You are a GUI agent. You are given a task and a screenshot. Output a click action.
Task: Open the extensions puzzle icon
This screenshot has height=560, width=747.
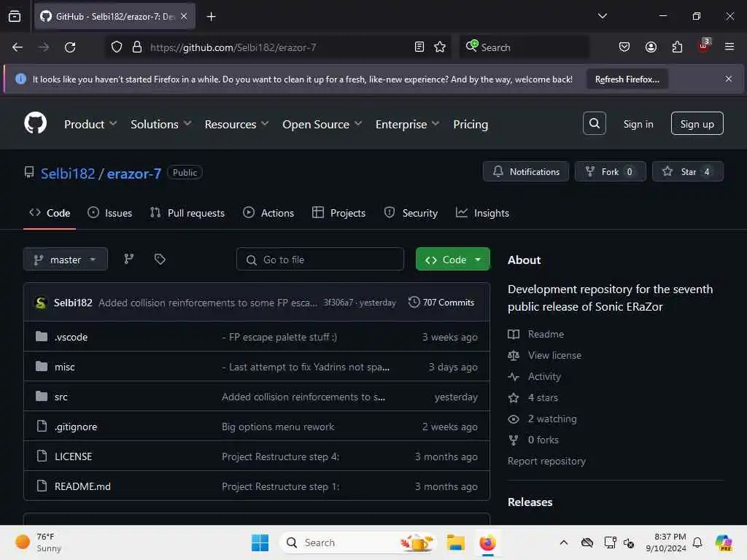[x=677, y=47]
